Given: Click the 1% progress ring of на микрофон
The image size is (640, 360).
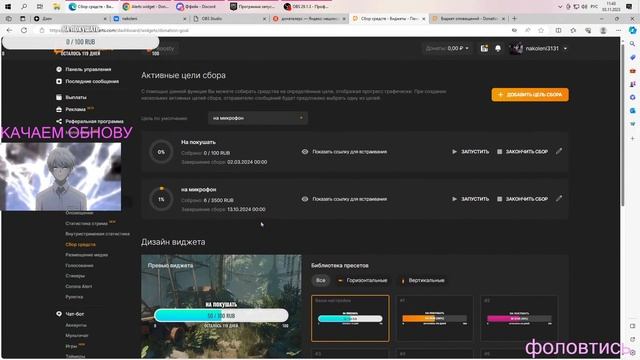Looking at the screenshot, I should point(161,199).
